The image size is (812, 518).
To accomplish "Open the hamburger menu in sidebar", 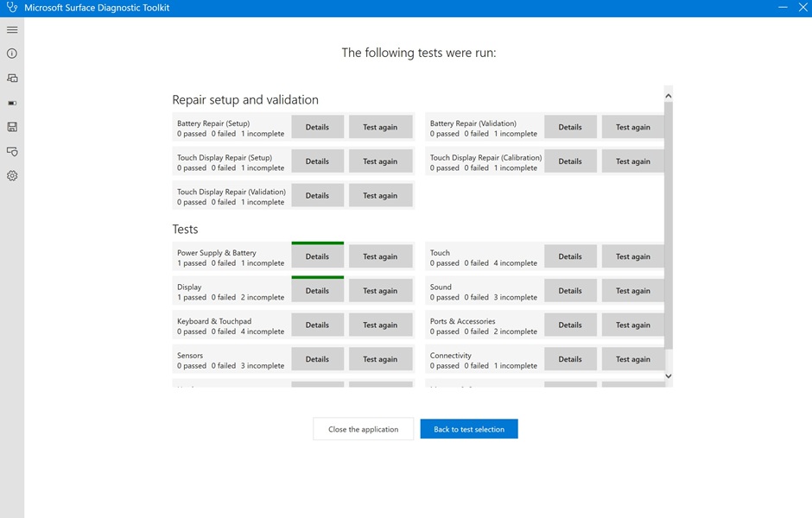I will pyautogui.click(x=12, y=30).
